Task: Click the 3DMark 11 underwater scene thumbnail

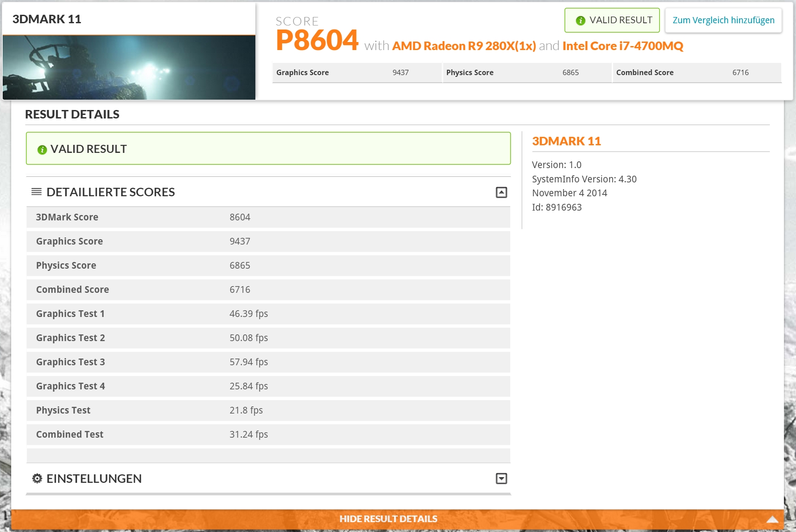Action: (x=129, y=67)
